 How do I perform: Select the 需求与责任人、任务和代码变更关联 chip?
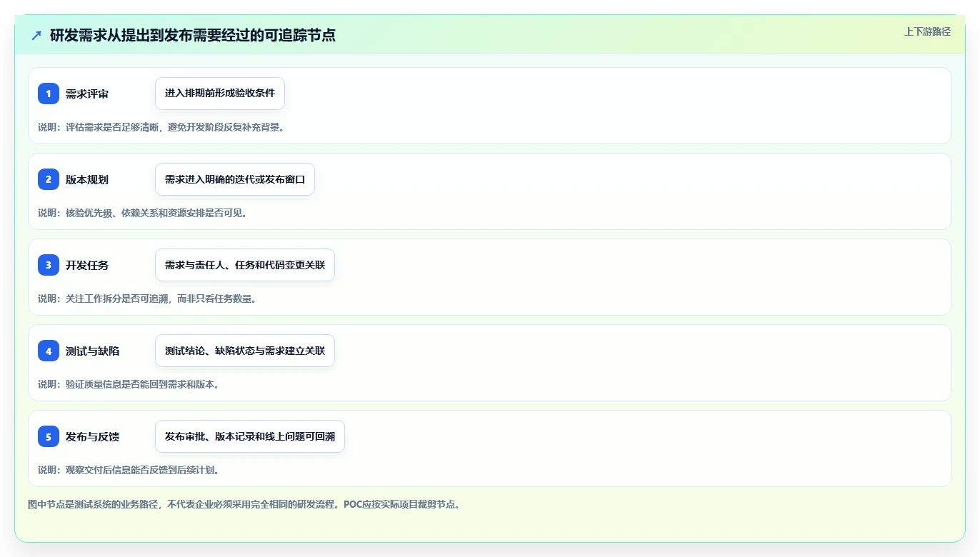pos(245,265)
